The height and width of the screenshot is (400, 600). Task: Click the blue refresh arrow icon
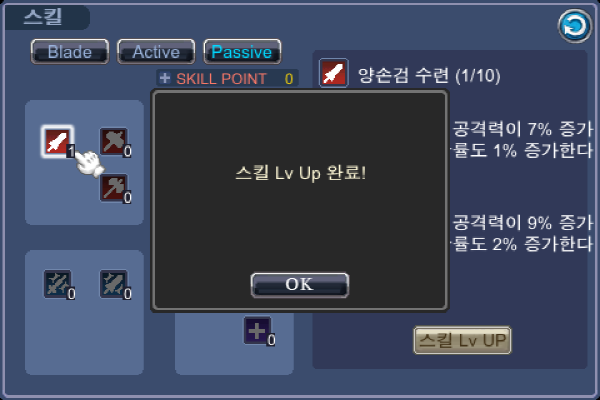click(575, 26)
